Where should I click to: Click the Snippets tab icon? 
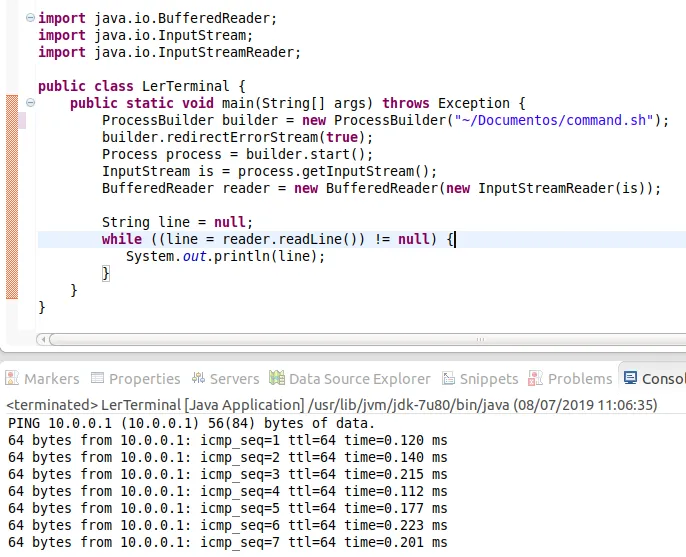point(447,379)
